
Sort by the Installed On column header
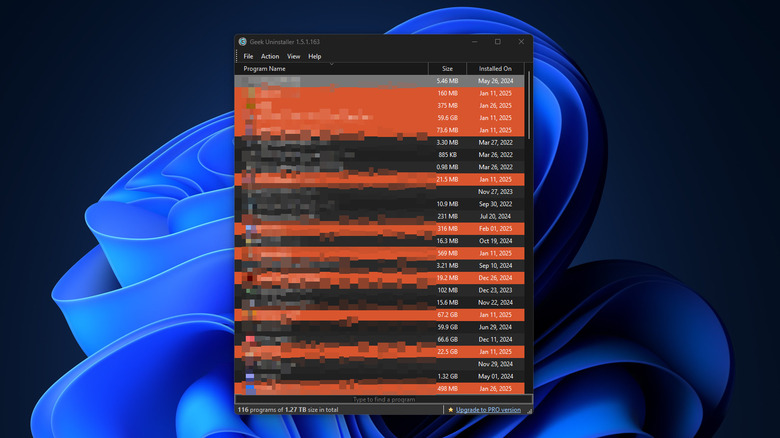pyautogui.click(x=495, y=69)
